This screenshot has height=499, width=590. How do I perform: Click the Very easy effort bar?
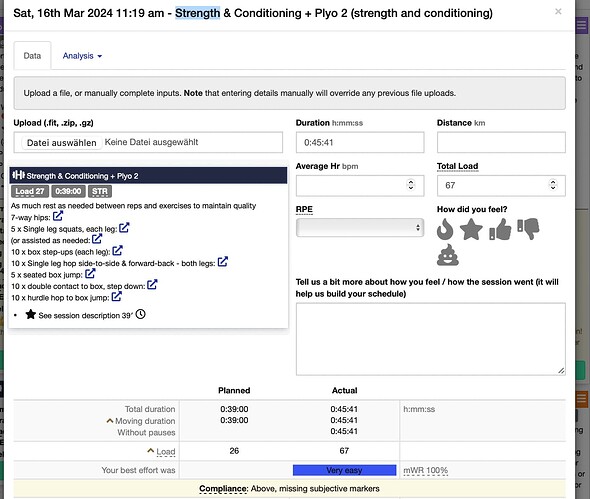coord(344,470)
